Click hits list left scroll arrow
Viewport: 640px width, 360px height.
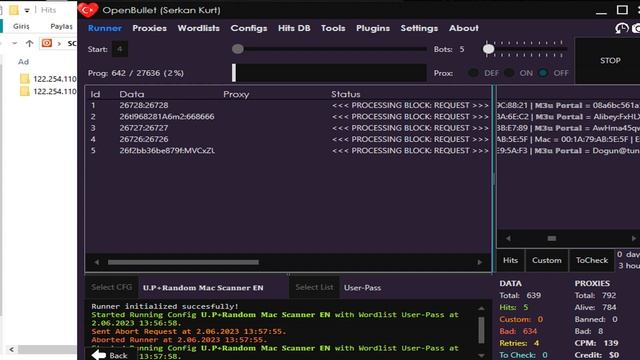click(x=508, y=238)
